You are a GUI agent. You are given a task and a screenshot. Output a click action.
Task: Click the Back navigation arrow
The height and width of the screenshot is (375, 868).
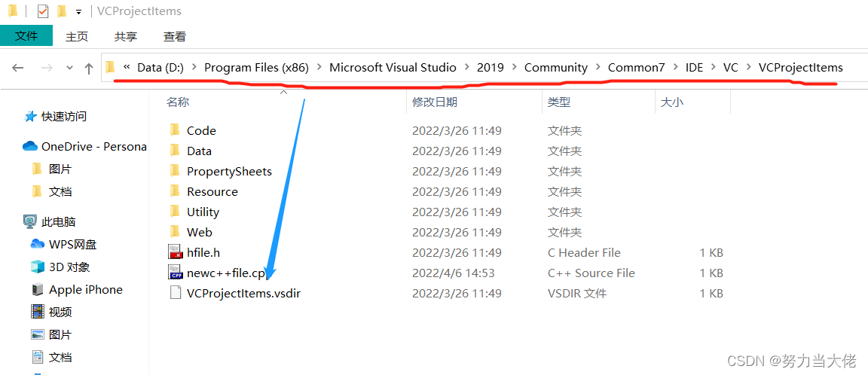click(x=18, y=68)
